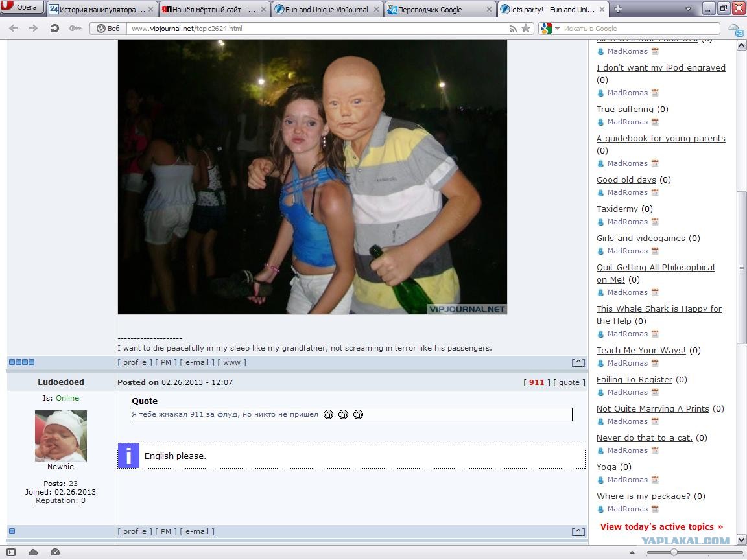747x560 pixels.
Task: Open the party photo image
Action: (x=312, y=177)
